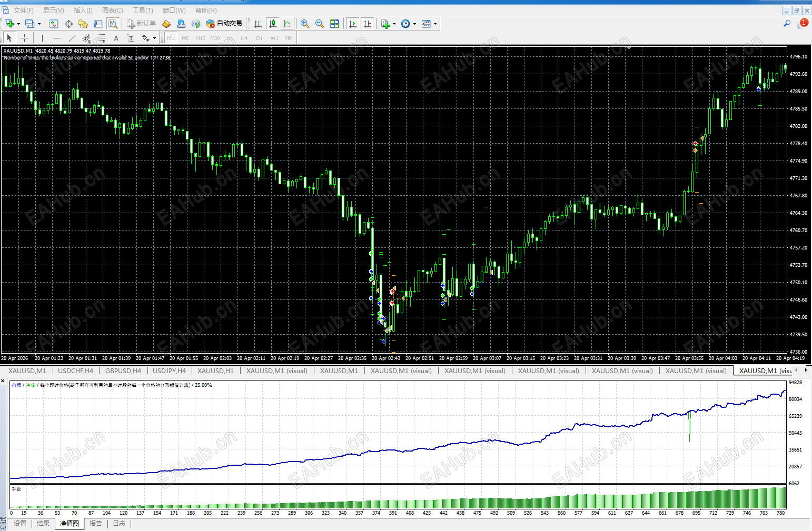
Task: Expand the templates dropdown arrow
Action: click(435, 24)
